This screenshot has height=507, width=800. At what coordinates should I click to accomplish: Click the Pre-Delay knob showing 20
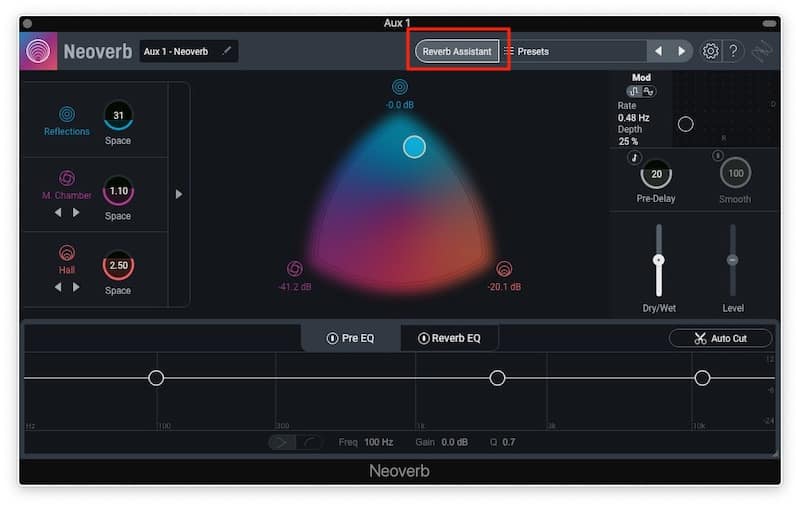pyautogui.click(x=656, y=174)
